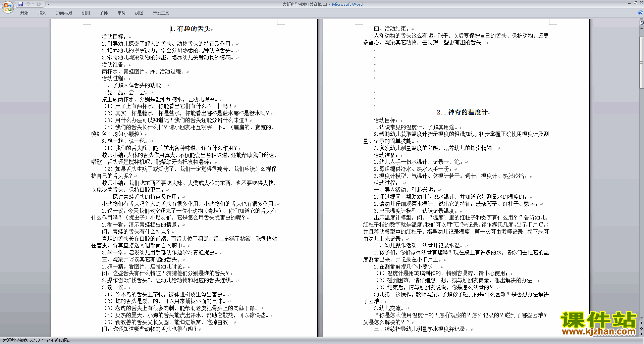This screenshot has height=344, width=644.
Task: Click the line 3.幼儿交流
Action: click(389, 308)
